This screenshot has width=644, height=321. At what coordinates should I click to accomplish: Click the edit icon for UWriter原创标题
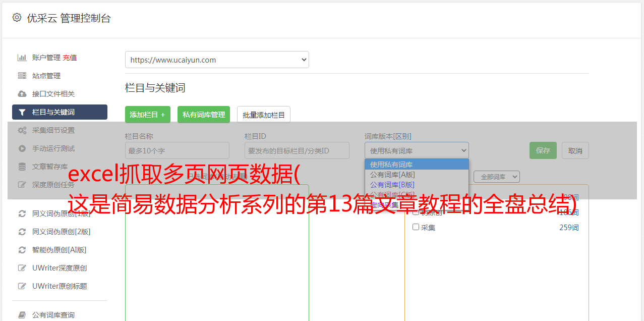coord(22,286)
